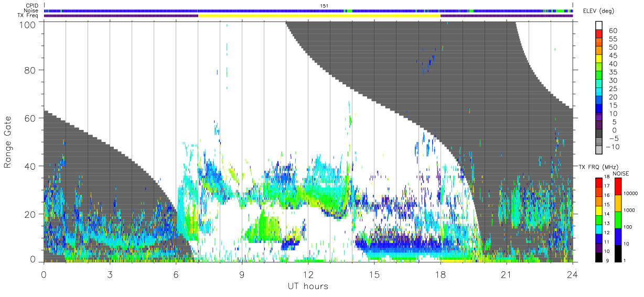Image resolution: width=644 pixels, height=297 pixels.
Task: Click the UT hours axis title
Action: (308, 287)
